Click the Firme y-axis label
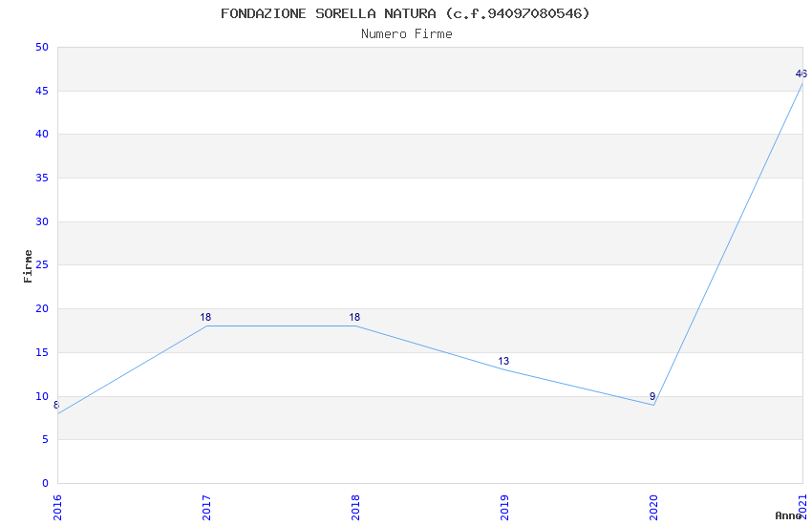 tap(28, 266)
